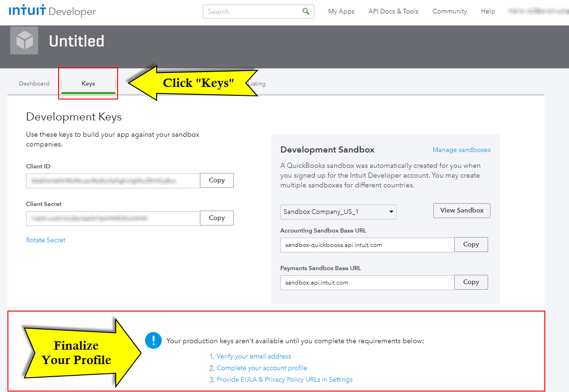Click the blue exclamation info icon
Screen dimensions: 569x392
[x=153, y=340]
